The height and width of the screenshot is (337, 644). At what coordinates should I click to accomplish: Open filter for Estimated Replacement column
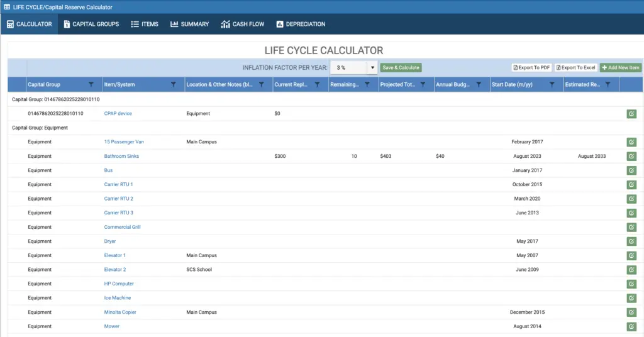(608, 84)
